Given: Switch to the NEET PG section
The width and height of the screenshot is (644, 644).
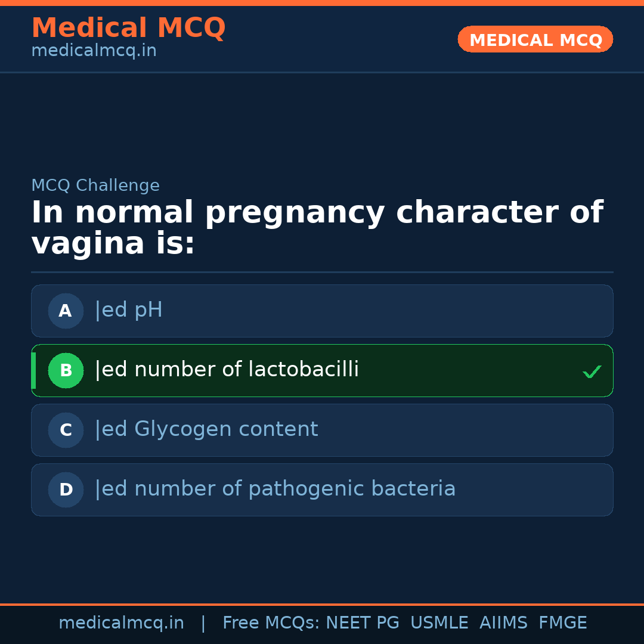Looking at the screenshot, I should click(362, 623).
